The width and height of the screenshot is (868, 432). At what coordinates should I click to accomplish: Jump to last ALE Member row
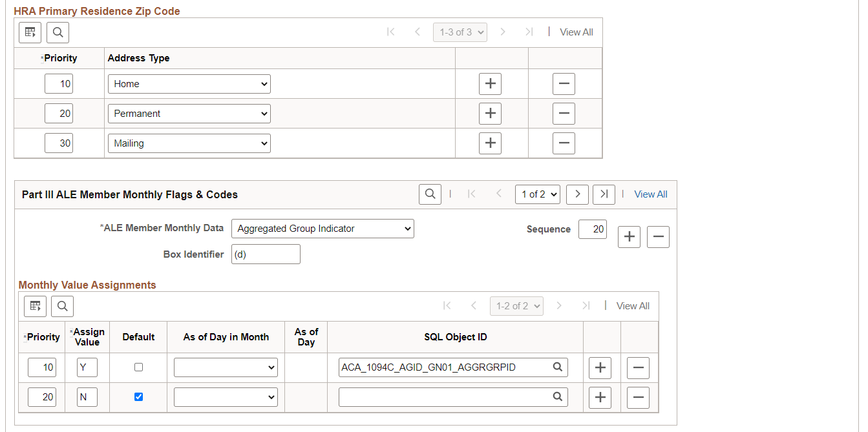[x=604, y=194]
